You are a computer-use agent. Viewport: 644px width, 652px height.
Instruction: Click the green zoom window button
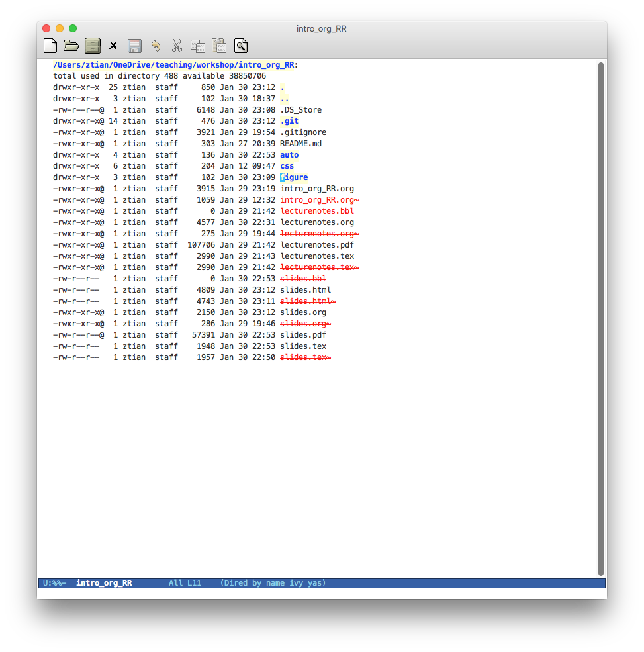[73, 28]
